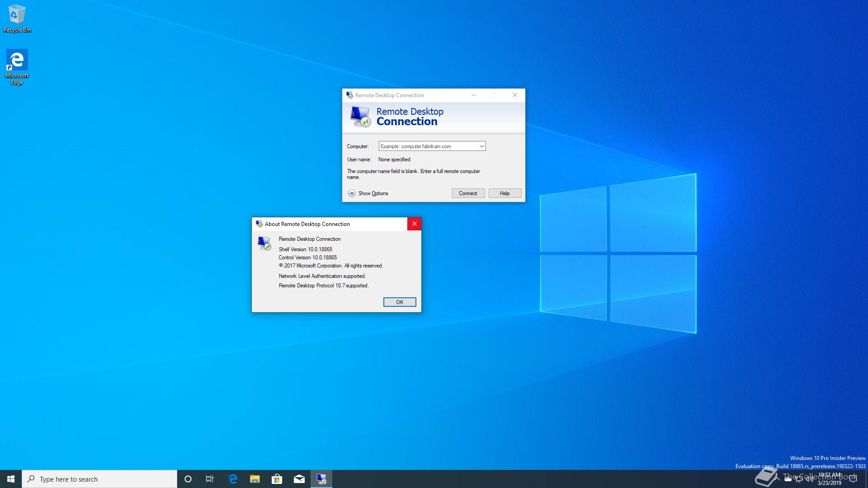Open the Computer name dropdown arrow
The image size is (868, 488).
[x=481, y=146]
